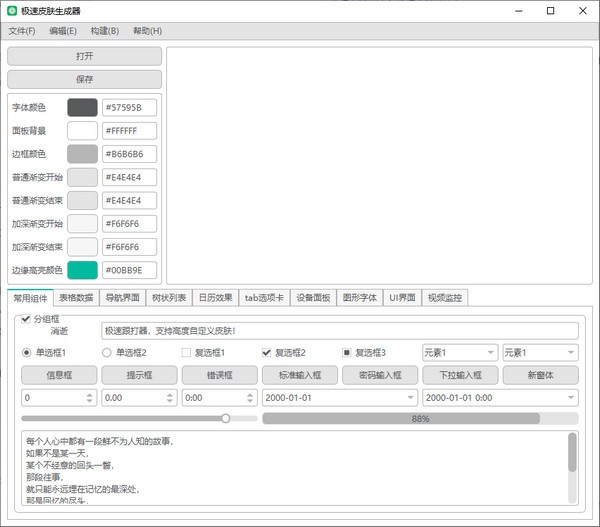The image size is (600, 527).
Task: Click the 信息框 button
Action: pyautogui.click(x=59, y=375)
